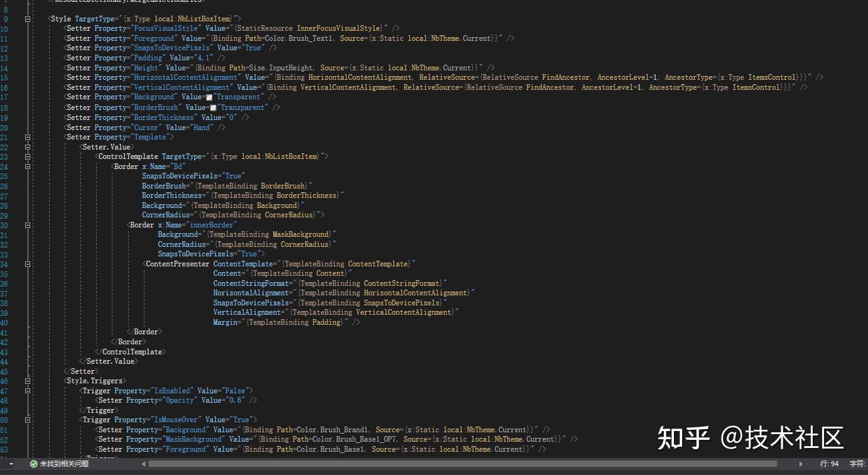Click "InnerFocusVisualStyle" resource name on line 10
The image size is (868, 475).
point(339,28)
